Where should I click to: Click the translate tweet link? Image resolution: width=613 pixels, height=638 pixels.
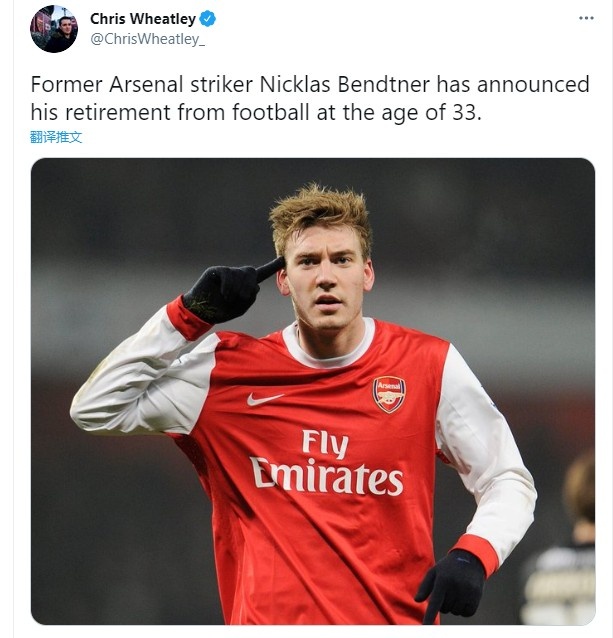point(56,137)
